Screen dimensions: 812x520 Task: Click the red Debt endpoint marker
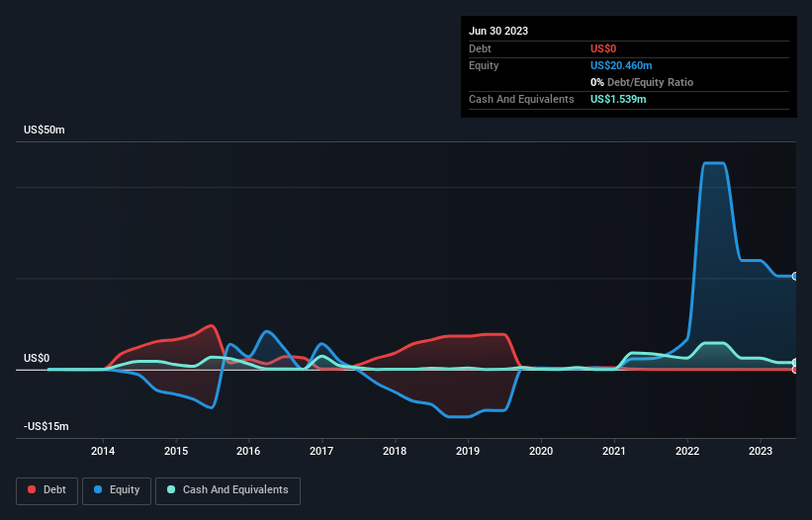pos(794,370)
